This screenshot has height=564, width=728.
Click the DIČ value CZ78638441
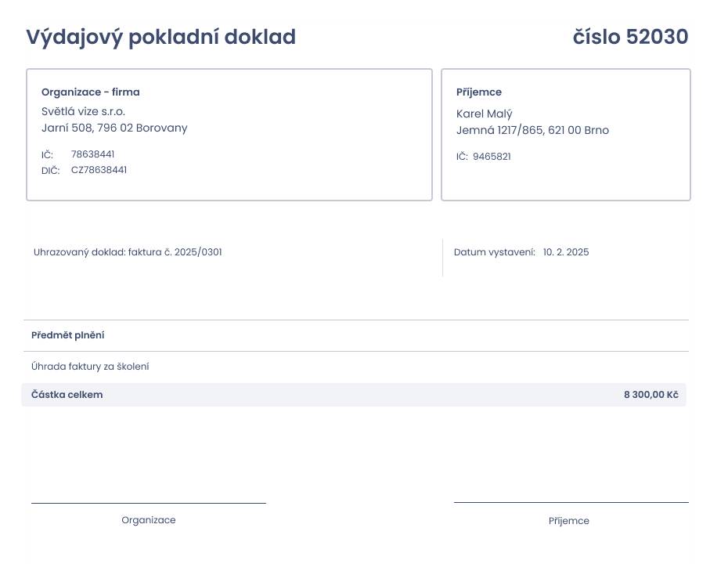[99, 170]
